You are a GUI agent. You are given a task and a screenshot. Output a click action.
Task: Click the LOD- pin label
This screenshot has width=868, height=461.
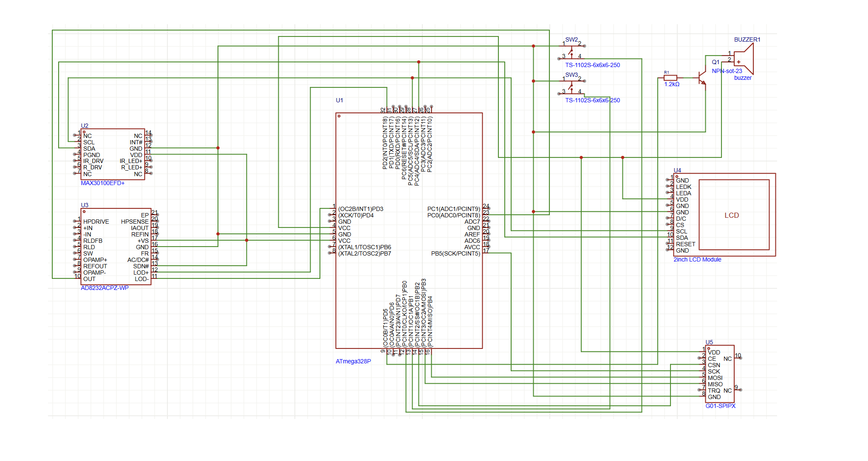(141, 279)
